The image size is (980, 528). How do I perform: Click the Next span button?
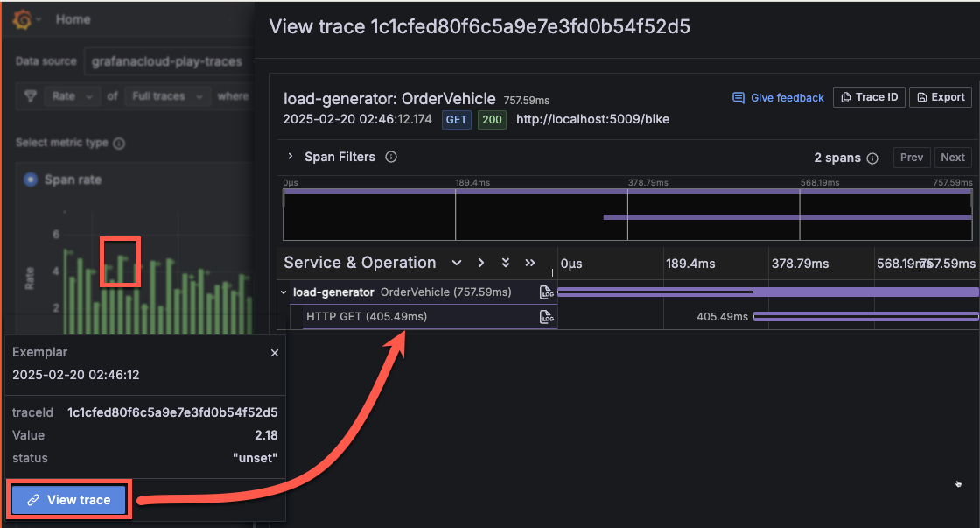952,158
